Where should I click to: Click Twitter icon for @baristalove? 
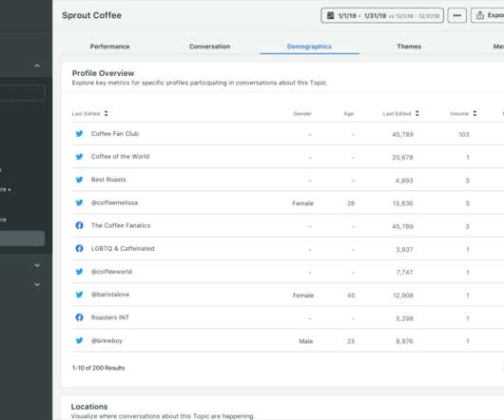tap(79, 295)
